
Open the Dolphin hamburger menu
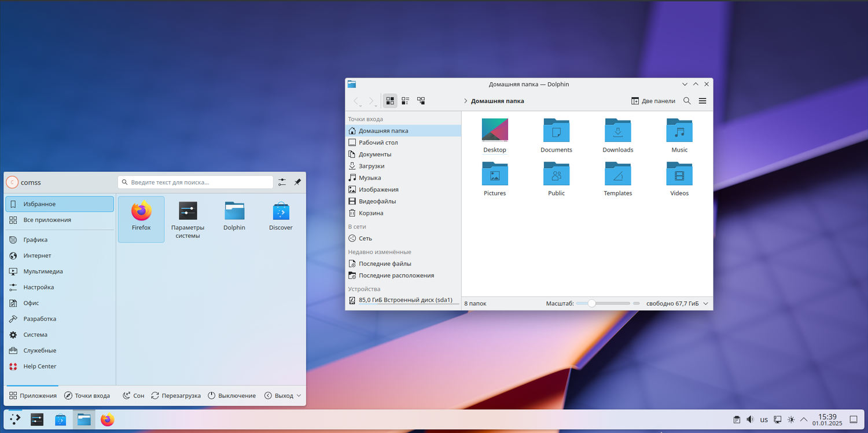click(x=703, y=101)
